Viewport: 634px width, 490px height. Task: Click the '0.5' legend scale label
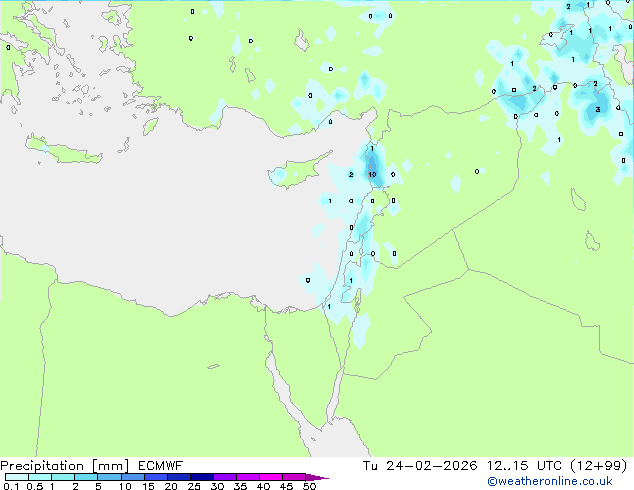(34, 486)
